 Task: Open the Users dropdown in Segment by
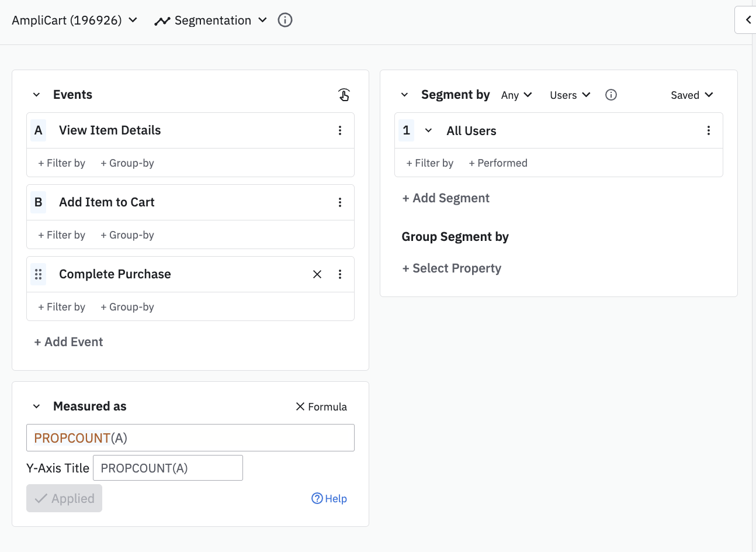pos(570,95)
